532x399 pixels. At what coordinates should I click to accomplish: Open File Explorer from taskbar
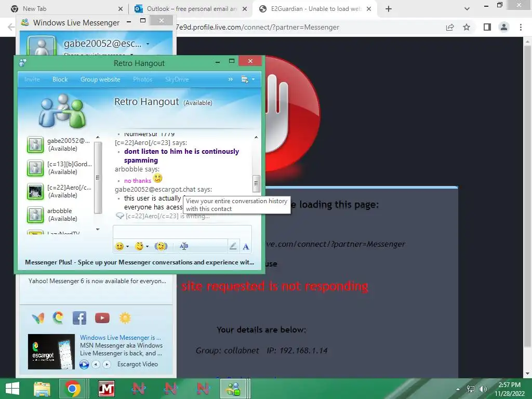click(42, 389)
